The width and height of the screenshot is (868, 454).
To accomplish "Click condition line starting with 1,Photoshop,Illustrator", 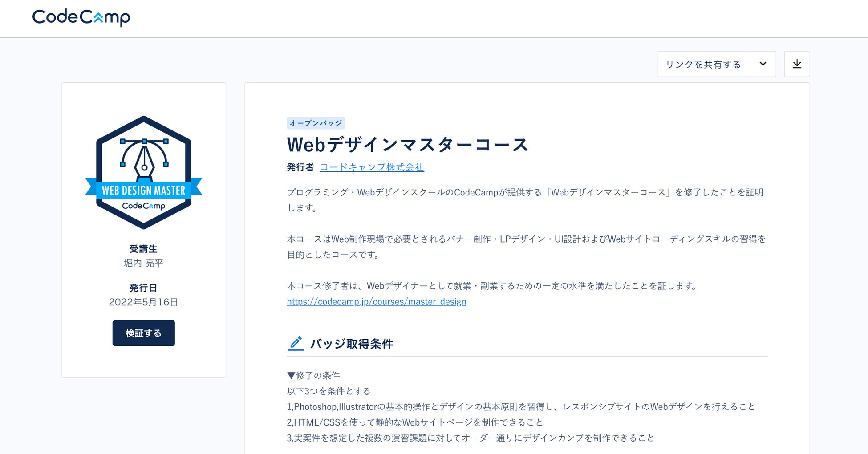I will tap(521, 407).
